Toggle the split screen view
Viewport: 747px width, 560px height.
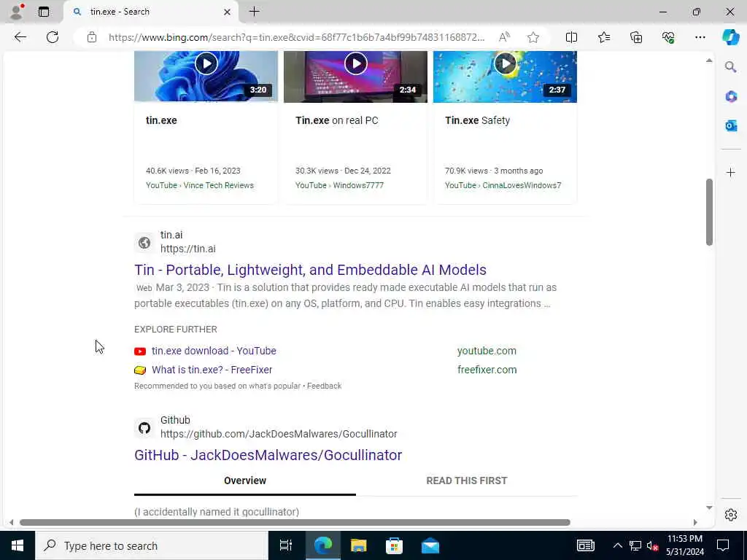(x=571, y=37)
